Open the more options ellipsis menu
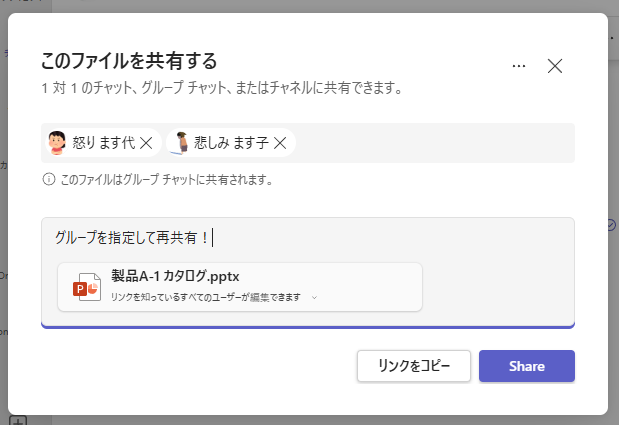619x425 pixels. pyautogui.click(x=519, y=66)
